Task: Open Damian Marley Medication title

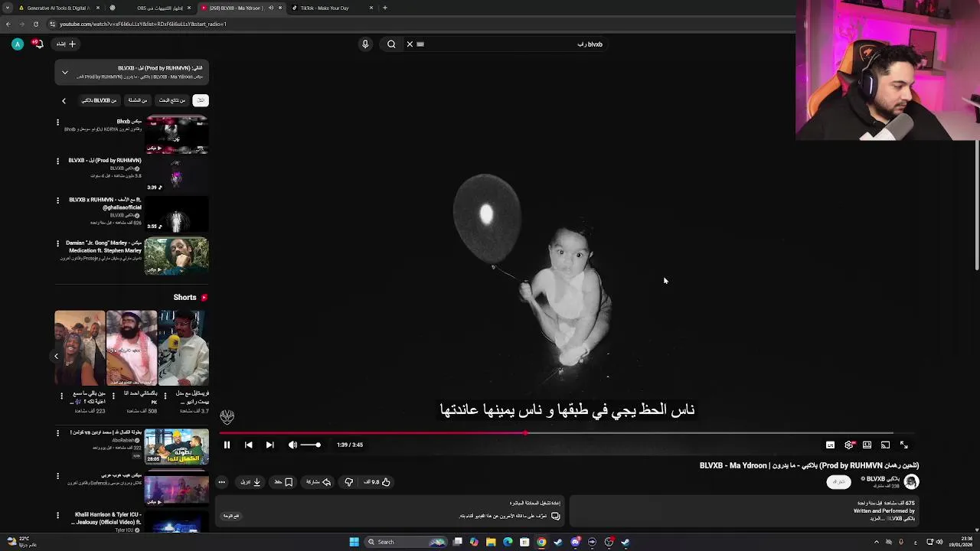Action: coord(104,246)
